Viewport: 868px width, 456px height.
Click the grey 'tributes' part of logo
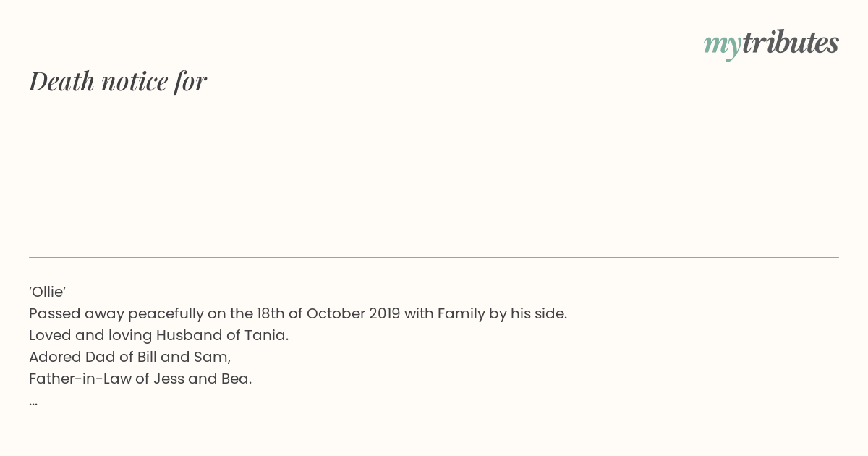point(791,43)
